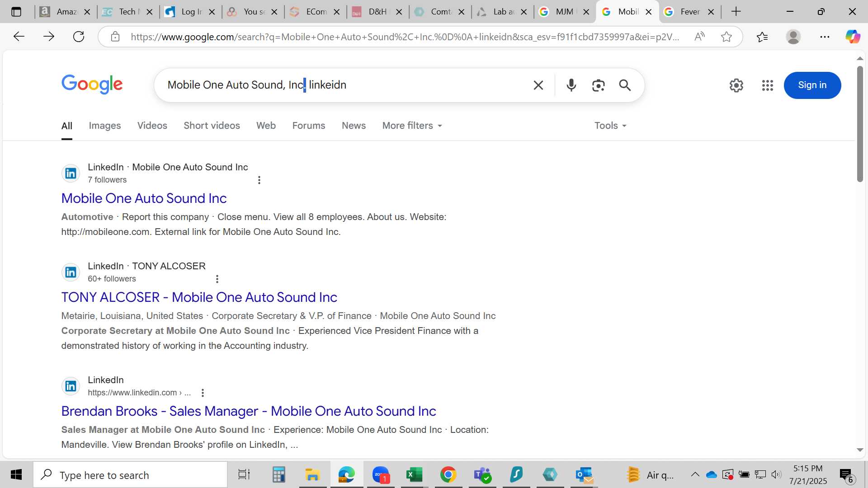868x488 pixels.
Task: Refresh the current page
Action: [79, 37]
